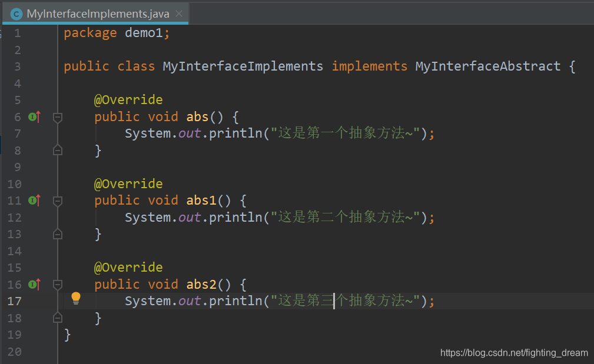Click the class file icon on the tab
594x364 pixels.
16,14
